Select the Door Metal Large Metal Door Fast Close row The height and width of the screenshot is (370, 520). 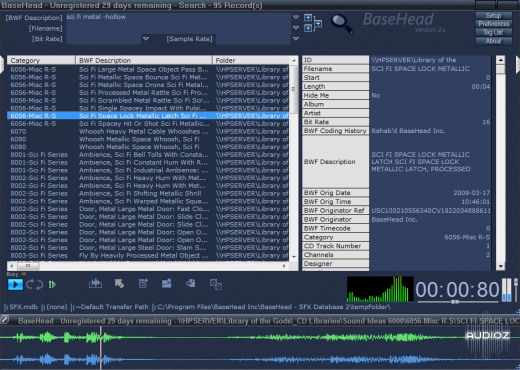tap(149, 209)
